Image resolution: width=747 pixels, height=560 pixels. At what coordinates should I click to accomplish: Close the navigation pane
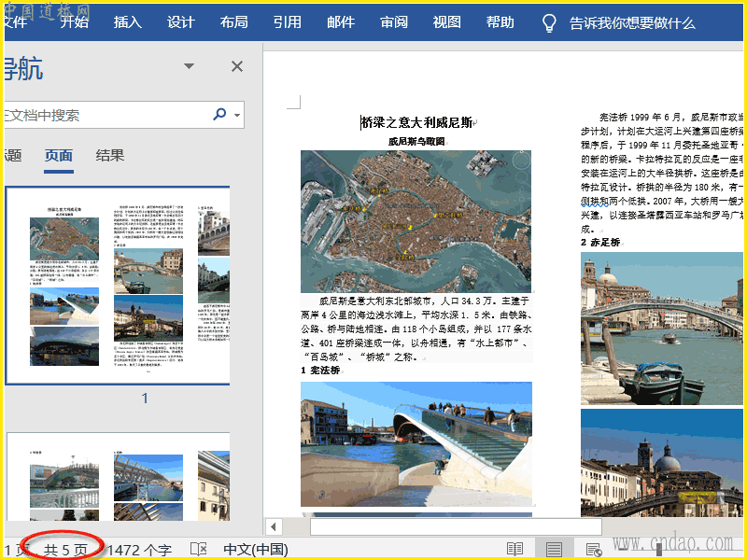(237, 66)
